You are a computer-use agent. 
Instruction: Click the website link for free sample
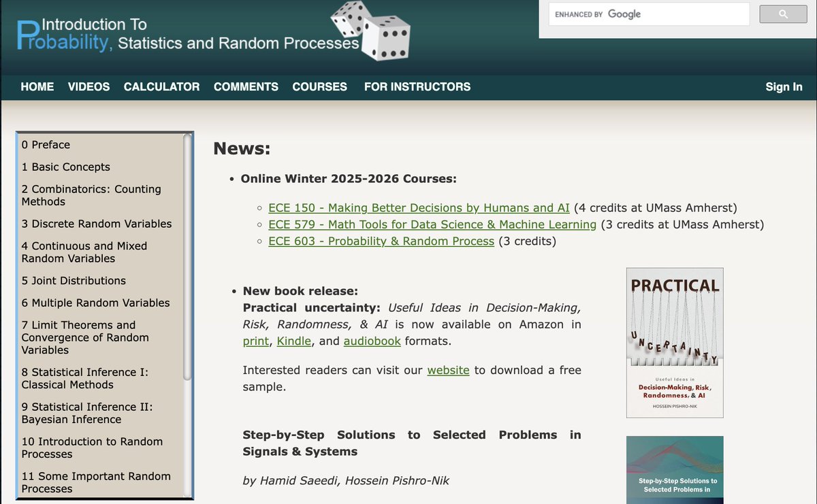point(448,371)
